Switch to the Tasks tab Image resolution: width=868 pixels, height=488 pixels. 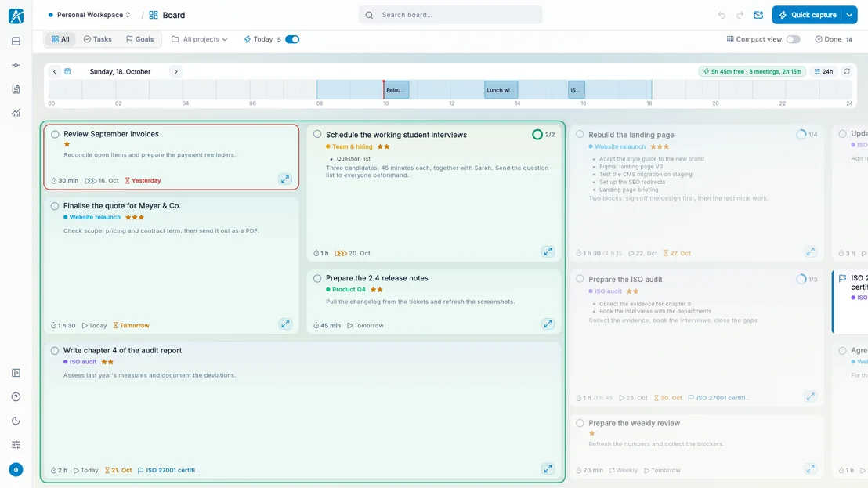(x=97, y=39)
